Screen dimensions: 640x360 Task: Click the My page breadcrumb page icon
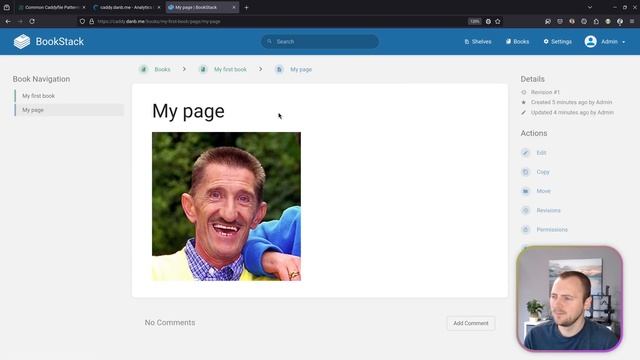[279, 69]
